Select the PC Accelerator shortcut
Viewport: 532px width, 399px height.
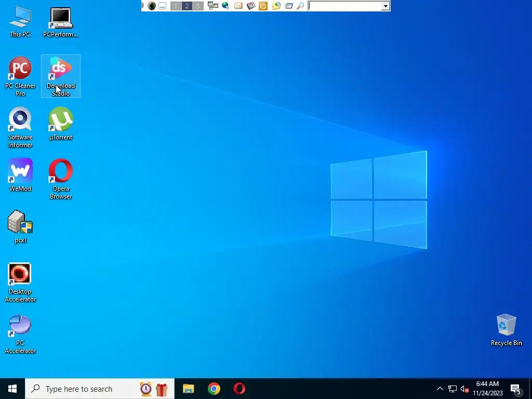20,334
